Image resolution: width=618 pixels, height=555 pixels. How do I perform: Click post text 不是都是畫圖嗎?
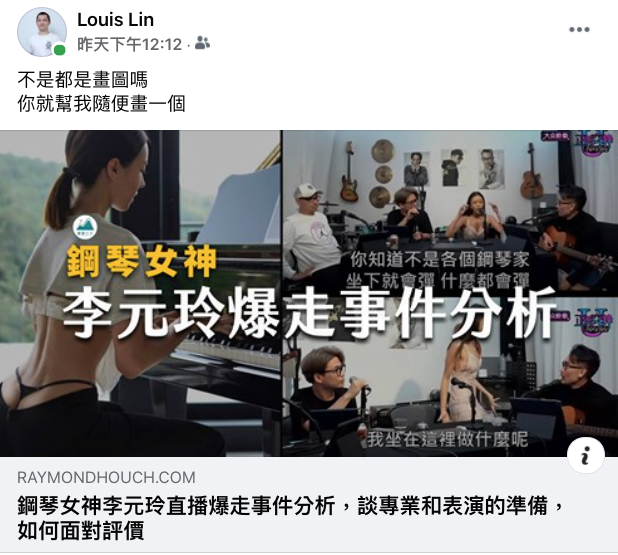click(x=82, y=80)
